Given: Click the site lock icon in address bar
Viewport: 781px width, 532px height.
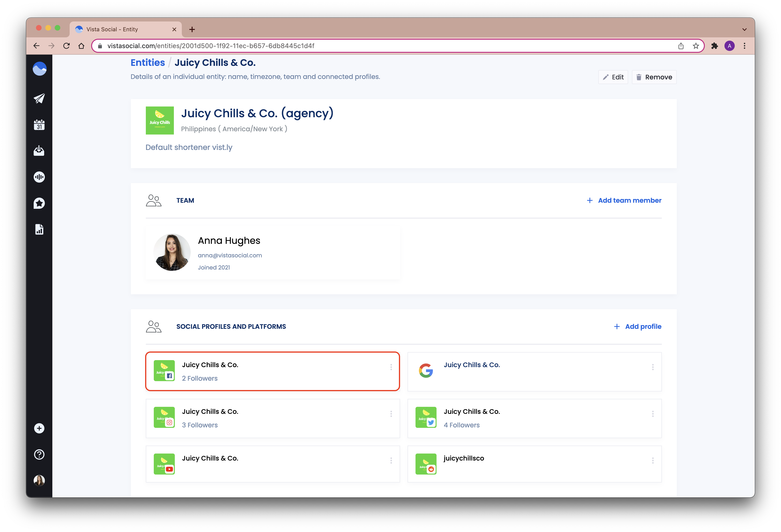Looking at the screenshot, I should (x=100, y=46).
